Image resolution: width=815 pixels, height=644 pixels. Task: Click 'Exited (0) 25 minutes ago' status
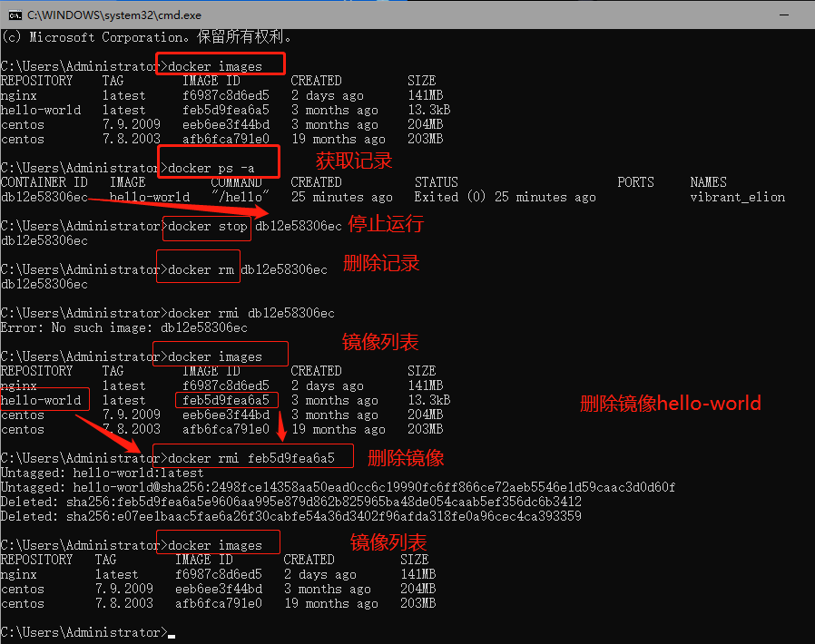click(x=505, y=198)
